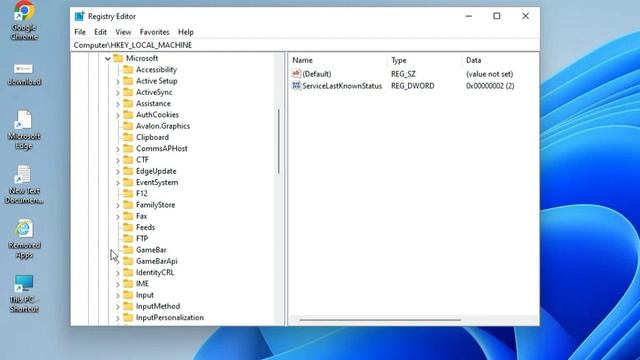The width and height of the screenshot is (640, 360).
Task: Expand the CommsAPHost key
Action: 118,149
